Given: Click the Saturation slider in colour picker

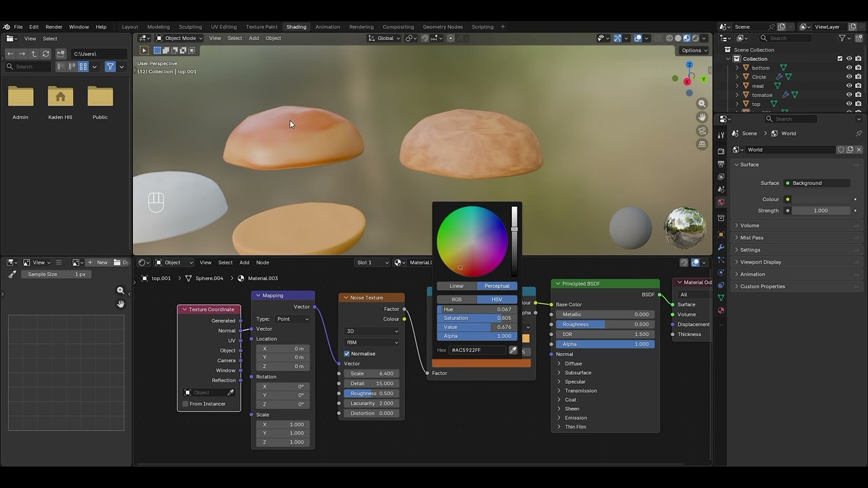Looking at the screenshot, I should 477,319.
